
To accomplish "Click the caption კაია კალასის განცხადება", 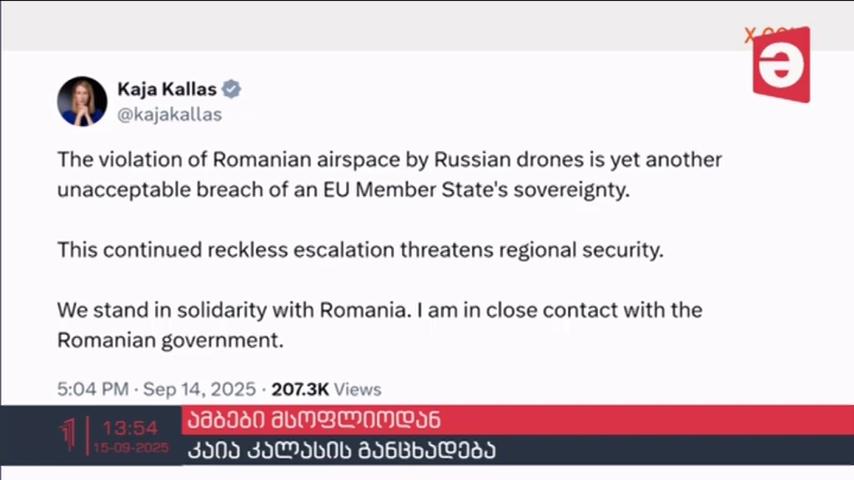I will [341, 450].
